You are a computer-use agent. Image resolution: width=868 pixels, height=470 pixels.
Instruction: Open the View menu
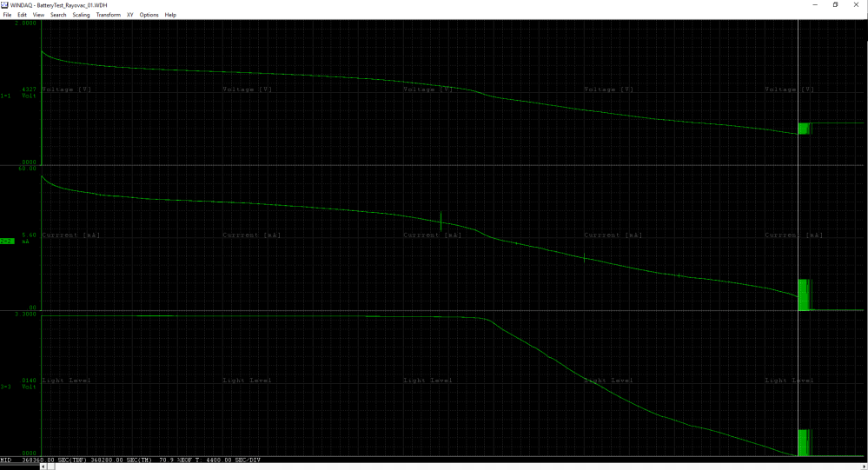[38, 15]
